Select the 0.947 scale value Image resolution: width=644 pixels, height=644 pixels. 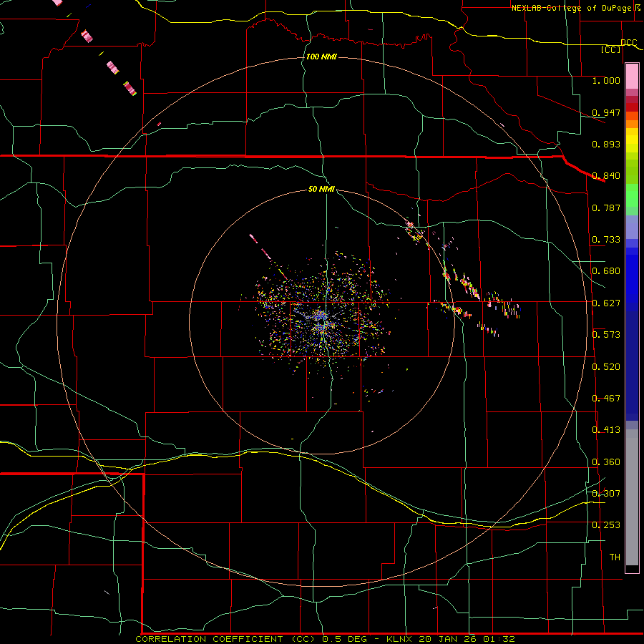[606, 112]
